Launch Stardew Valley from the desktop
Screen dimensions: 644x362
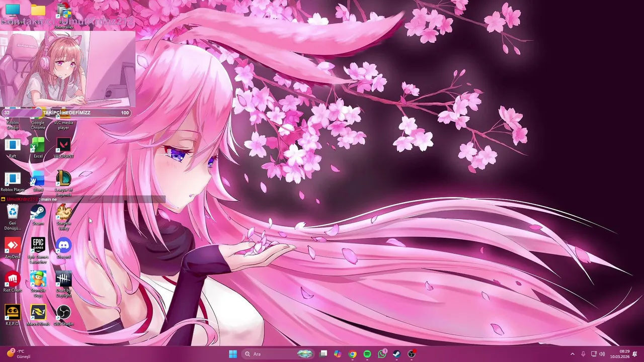pyautogui.click(x=63, y=217)
